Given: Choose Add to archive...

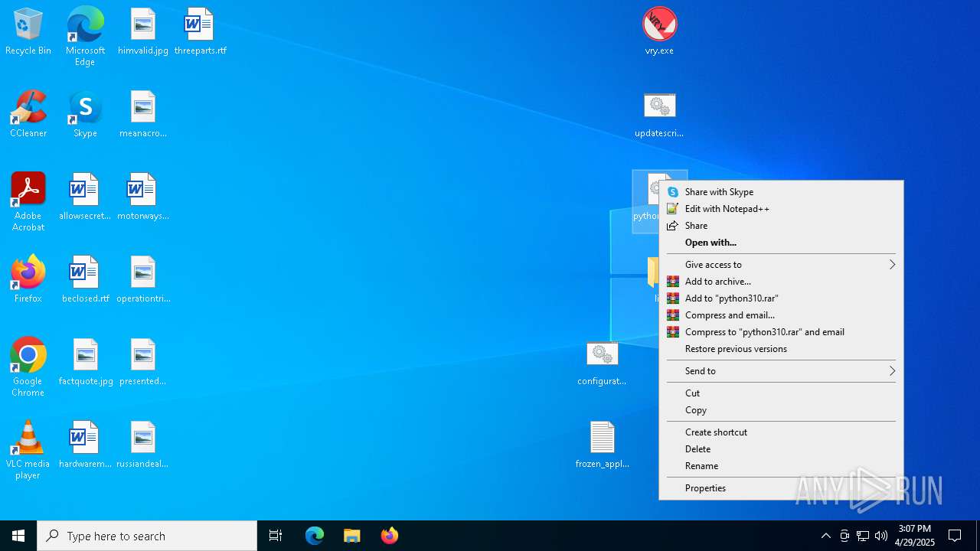Looking at the screenshot, I should pyautogui.click(x=781, y=282).
